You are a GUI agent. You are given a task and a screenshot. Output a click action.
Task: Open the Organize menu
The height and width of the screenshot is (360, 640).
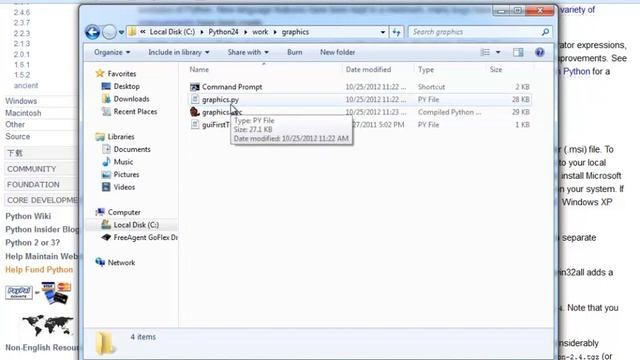pos(112,52)
